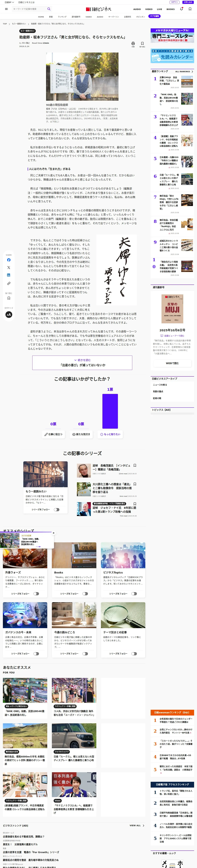Open the 反撃のMUJI magazine cover
197x868 pixels.
pos(172,309)
